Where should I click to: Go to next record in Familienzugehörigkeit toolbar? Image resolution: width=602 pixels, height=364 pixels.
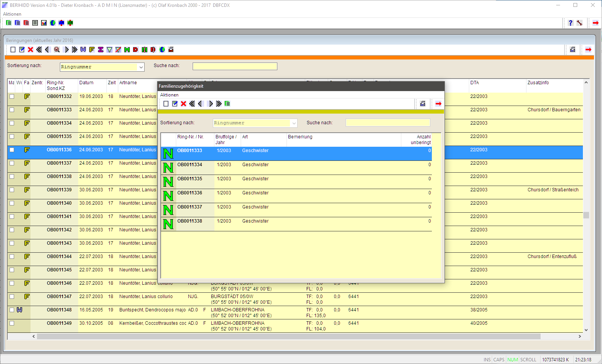point(210,104)
